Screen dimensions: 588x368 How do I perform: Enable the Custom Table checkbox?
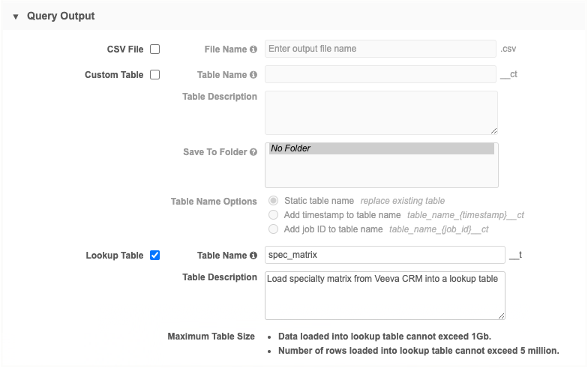[155, 75]
